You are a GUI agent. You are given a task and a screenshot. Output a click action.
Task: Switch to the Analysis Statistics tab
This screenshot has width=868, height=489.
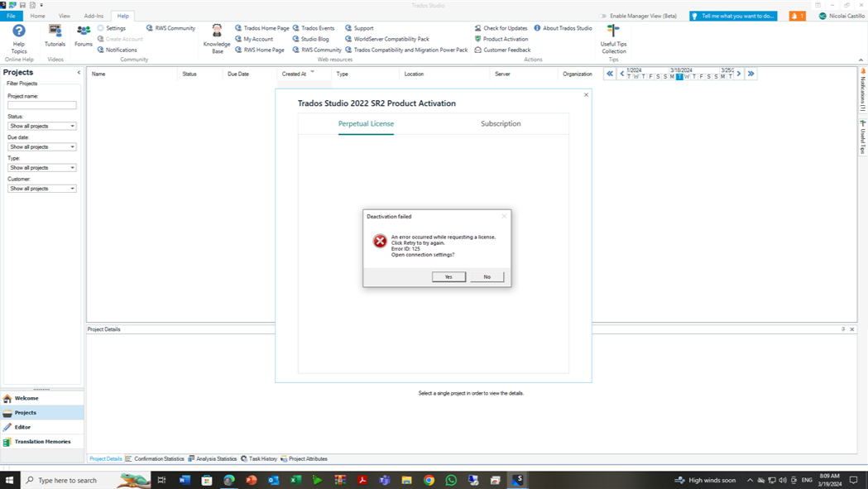pos(212,459)
